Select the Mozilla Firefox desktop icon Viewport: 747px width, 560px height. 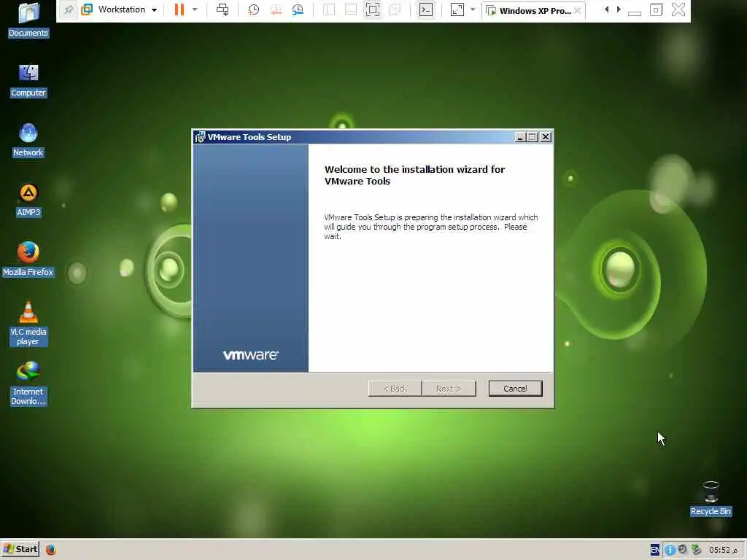coord(28,260)
